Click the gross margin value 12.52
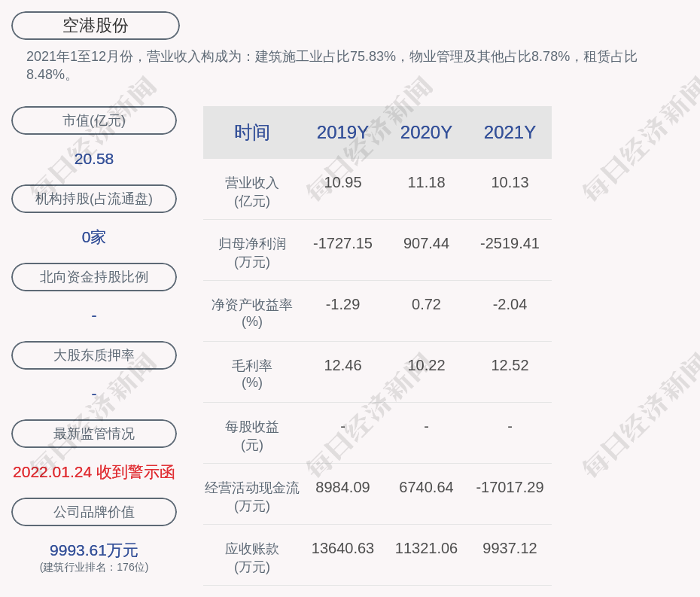 [x=510, y=365]
